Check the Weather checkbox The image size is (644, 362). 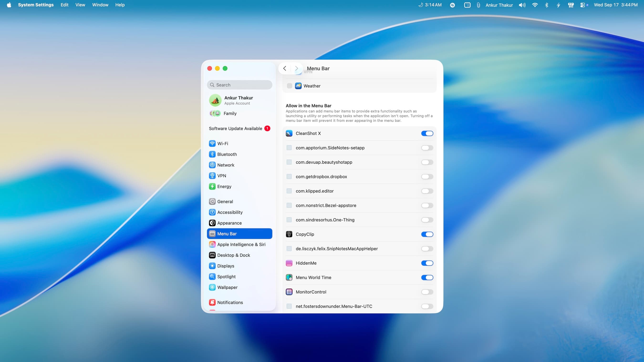289,86
